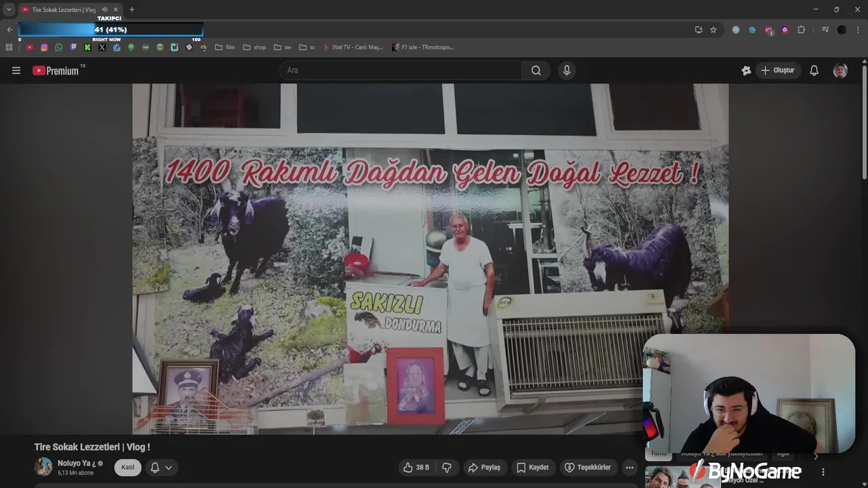Open Chrome three-dot menu
Screen dimensions: 868x488
pos(858,30)
